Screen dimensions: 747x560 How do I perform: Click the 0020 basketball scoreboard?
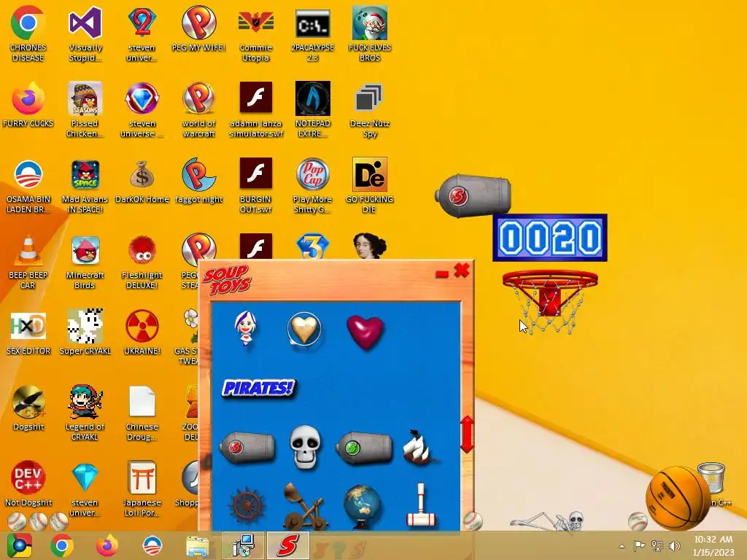[x=550, y=238]
